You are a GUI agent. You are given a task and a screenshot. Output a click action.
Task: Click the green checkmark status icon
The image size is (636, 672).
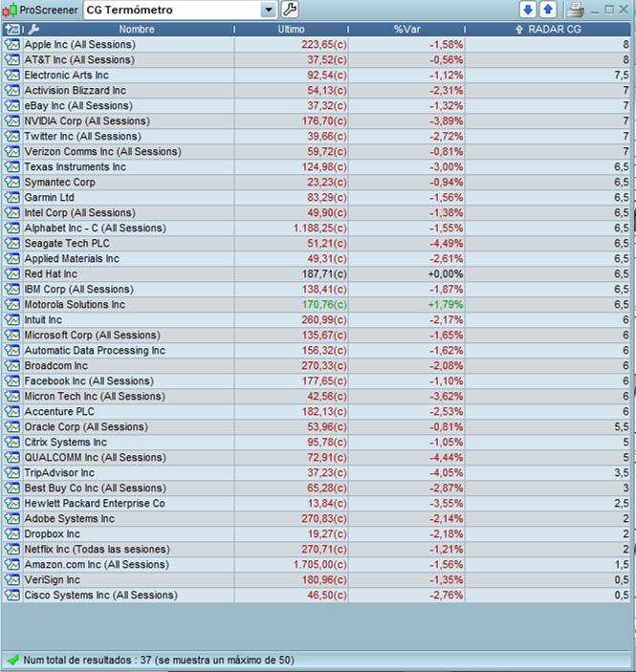tap(12, 660)
